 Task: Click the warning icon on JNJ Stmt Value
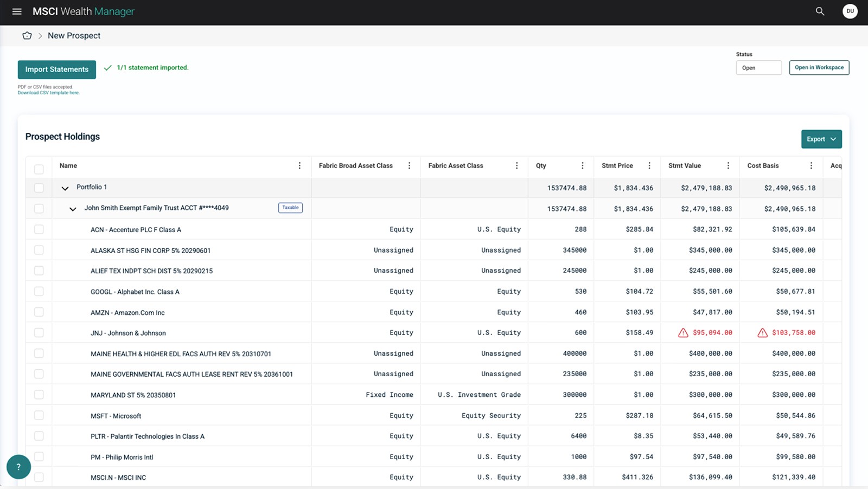683,333
